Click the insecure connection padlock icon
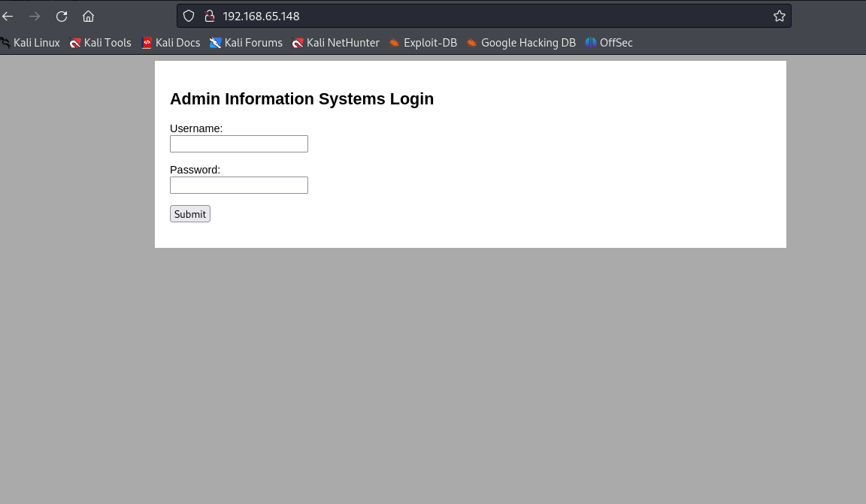The width and height of the screenshot is (866, 504). coord(209,16)
